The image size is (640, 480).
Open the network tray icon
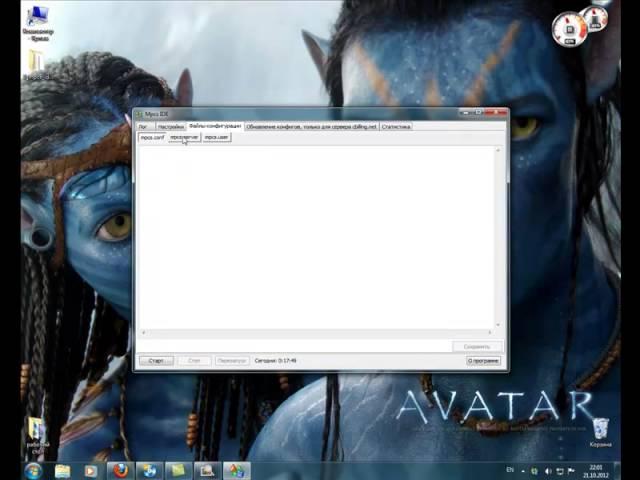pos(560,471)
